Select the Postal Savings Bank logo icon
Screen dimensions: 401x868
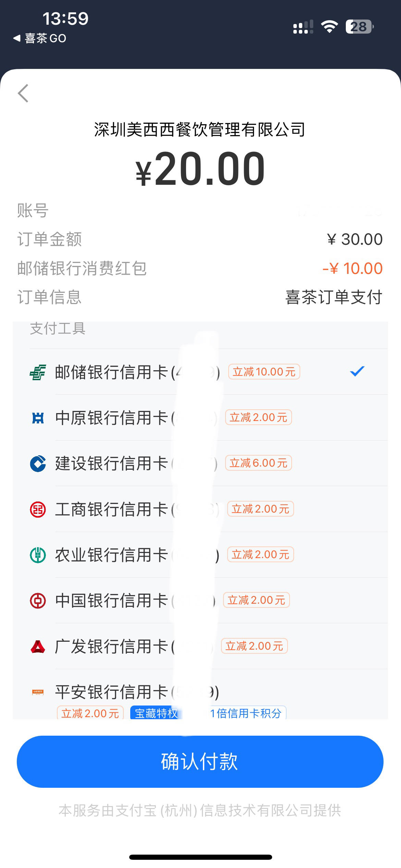[x=38, y=372]
